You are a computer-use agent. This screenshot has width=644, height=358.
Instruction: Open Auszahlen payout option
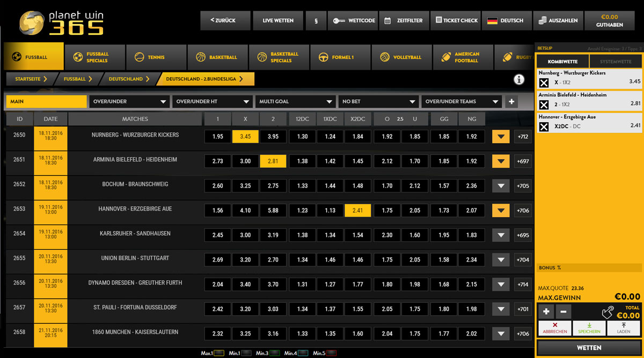pyautogui.click(x=558, y=20)
